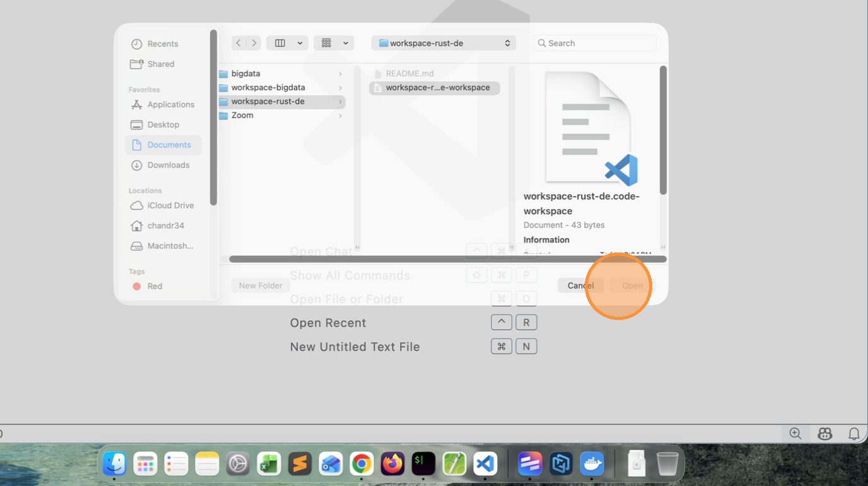
Task: Cancel the file open dialog
Action: pyautogui.click(x=580, y=285)
